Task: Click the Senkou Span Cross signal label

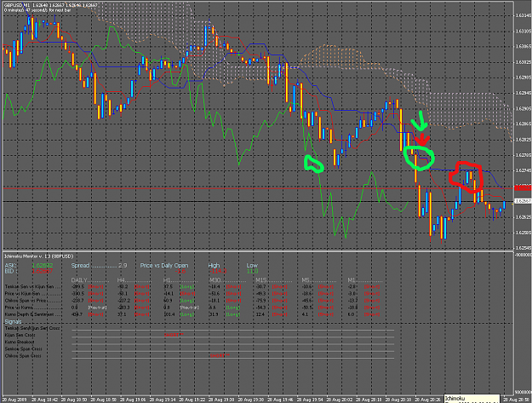Action: point(23,349)
